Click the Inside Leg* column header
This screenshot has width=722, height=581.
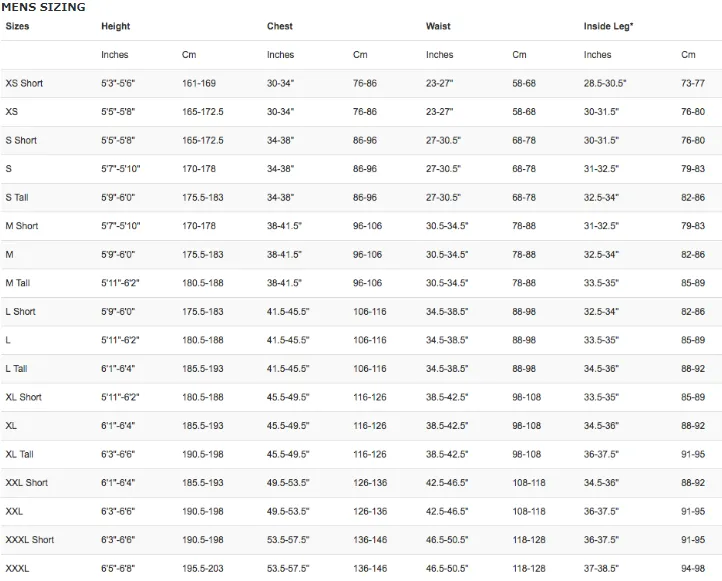click(608, 26)
